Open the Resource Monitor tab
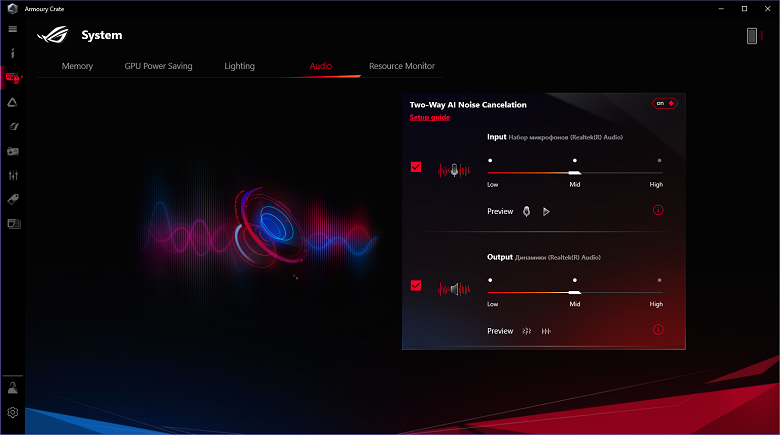This screenshot has height=435, width=780. 402,66
